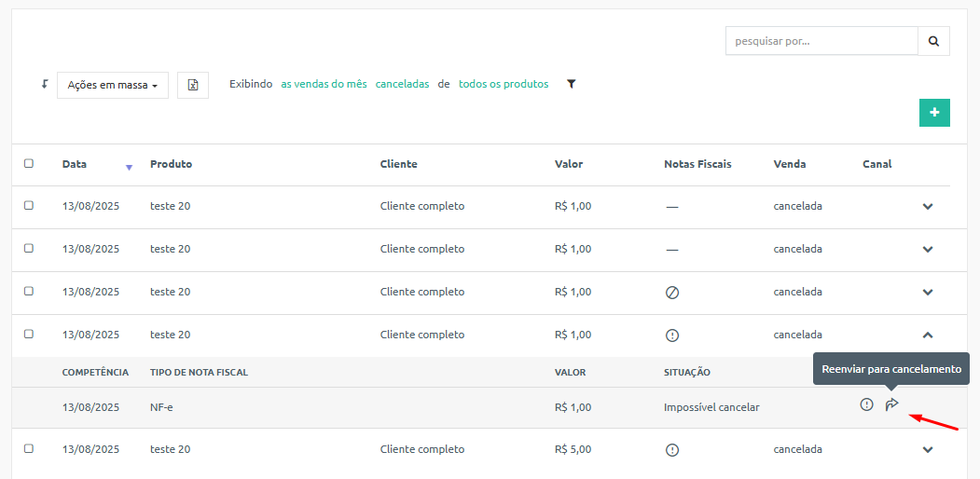
Task: Click the crossed-circle invoice icon in third row
Action: click(x=672, y=293)
